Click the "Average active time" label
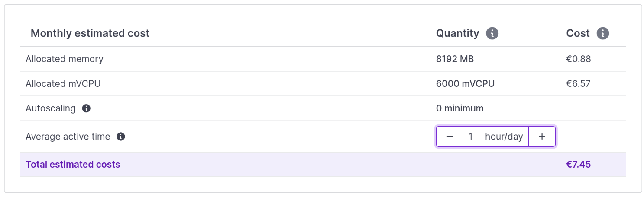The height and width of the screenshot is (197, 644). click(68, 137)
